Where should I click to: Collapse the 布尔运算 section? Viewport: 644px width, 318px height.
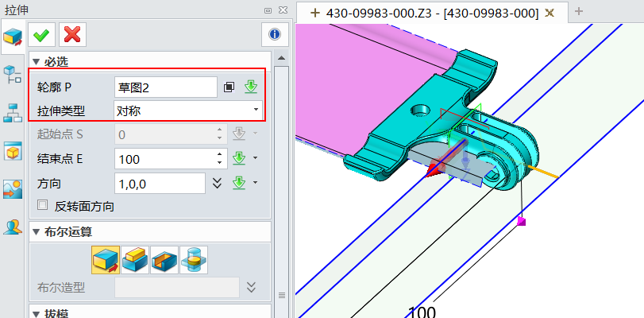click(36, 231)
